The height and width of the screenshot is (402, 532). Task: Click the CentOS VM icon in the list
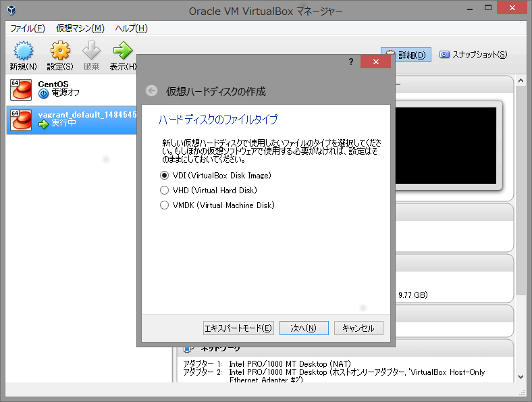click(x=21, y=90)
